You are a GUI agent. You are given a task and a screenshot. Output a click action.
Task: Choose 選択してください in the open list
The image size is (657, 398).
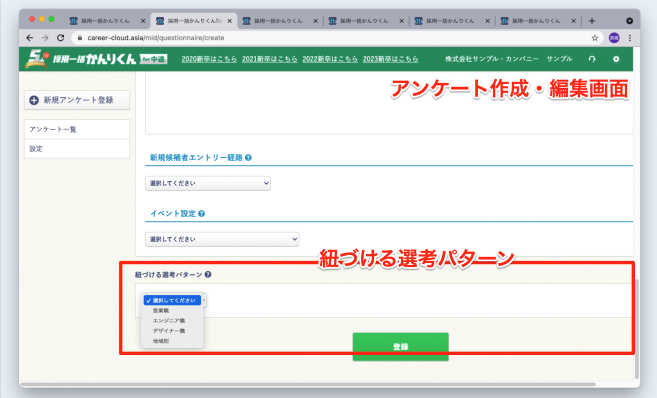(x=172, y=300)
